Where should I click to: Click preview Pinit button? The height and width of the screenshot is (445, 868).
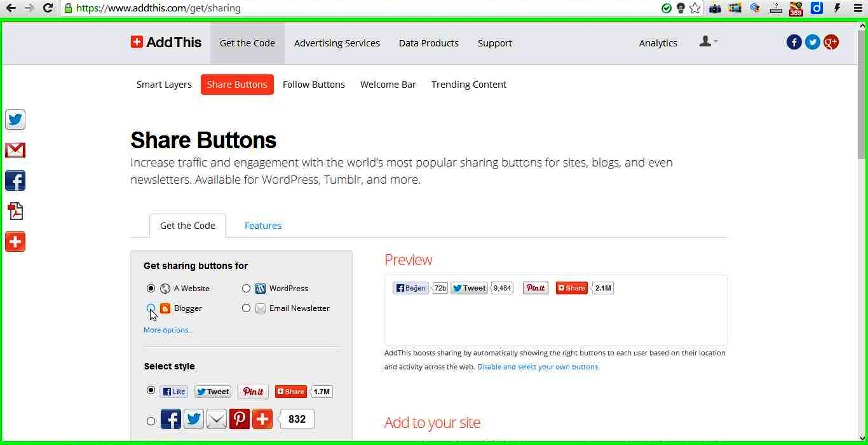click(x=536, y=288)
